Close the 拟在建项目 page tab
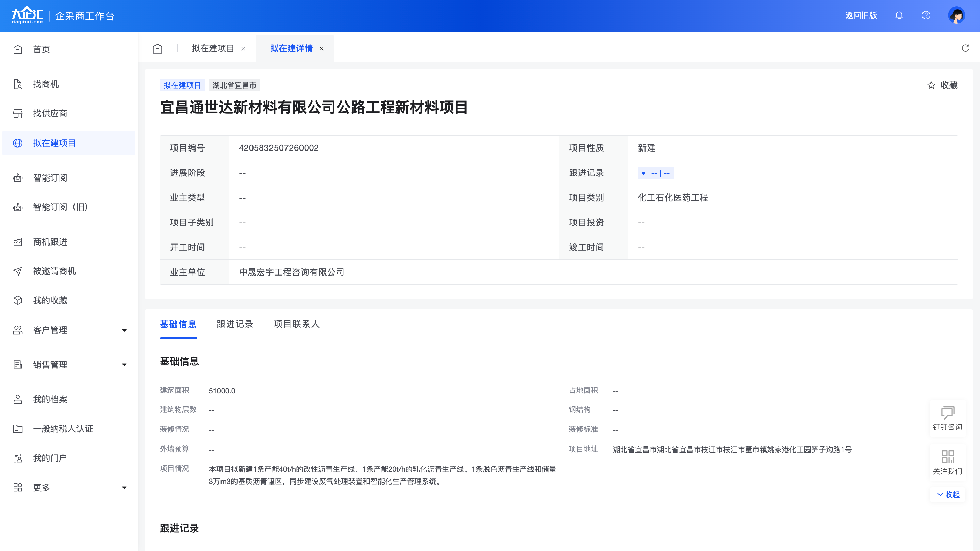Image resolution: width=980 pixels, height=551 pixels. coord(243,49)
